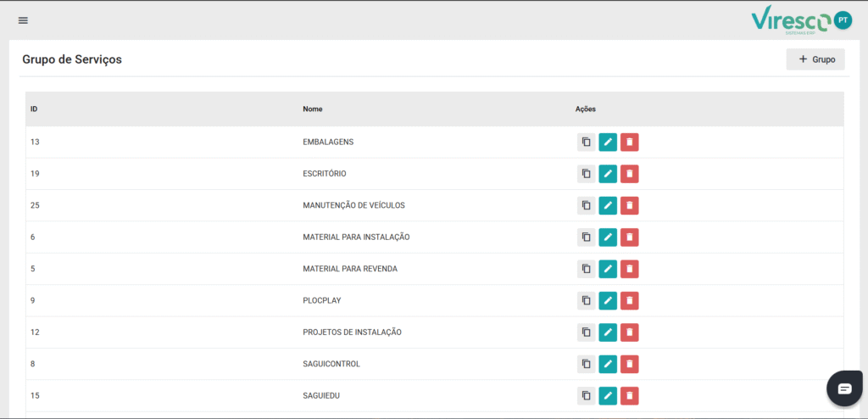Add a new group with Grupo button
This screenshot has height=419, width=868.
815,59
